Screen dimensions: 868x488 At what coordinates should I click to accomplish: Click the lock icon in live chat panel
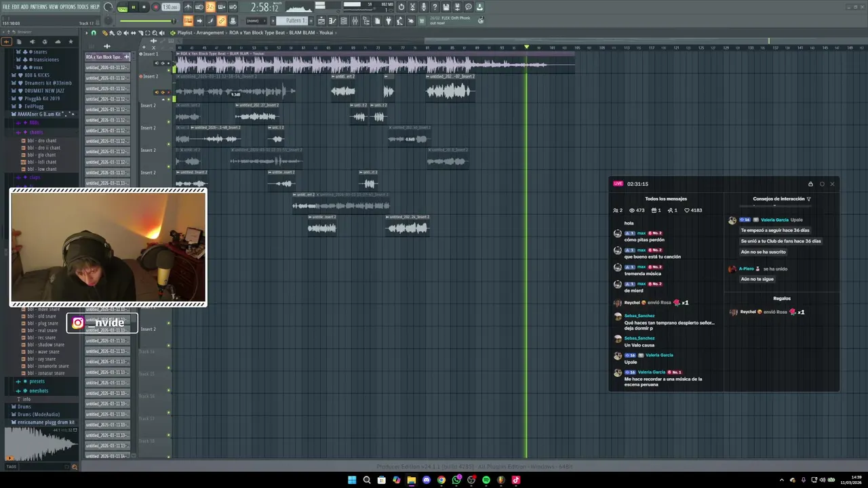click(x=810, y=184)
